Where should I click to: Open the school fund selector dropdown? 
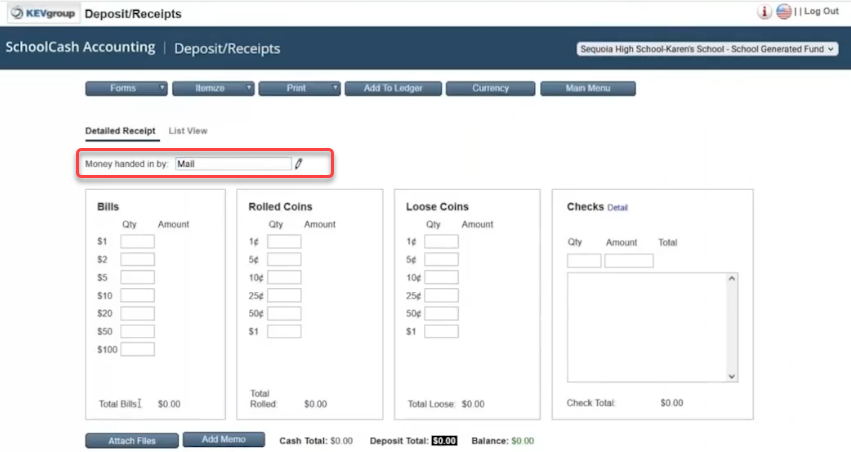pos(707,49)
